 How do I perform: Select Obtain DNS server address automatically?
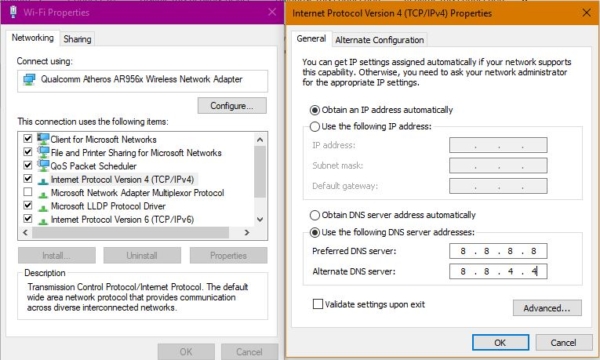[x=315, y=215]
